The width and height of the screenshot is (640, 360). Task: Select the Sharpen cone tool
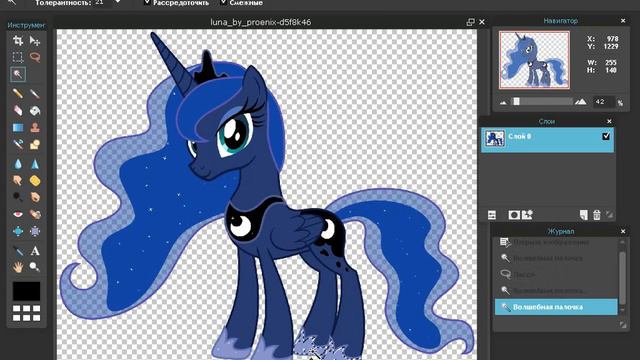(x=35, y=164)
